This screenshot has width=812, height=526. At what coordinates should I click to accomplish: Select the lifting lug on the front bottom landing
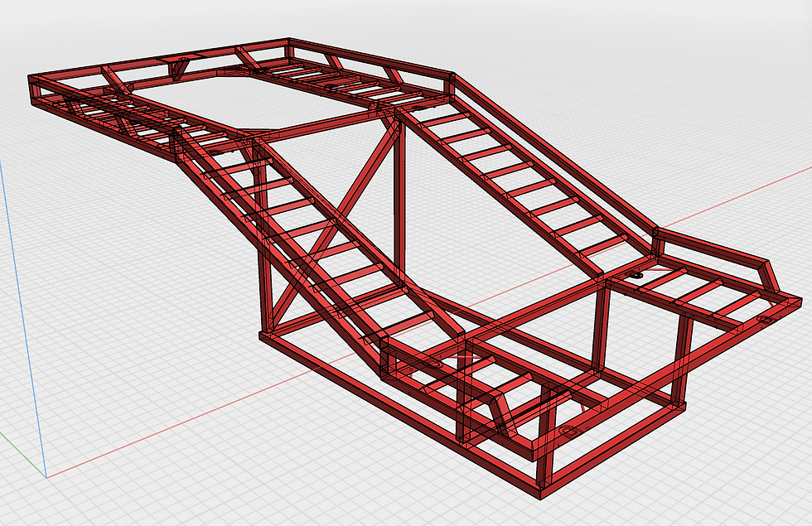[x=568, y=431]
